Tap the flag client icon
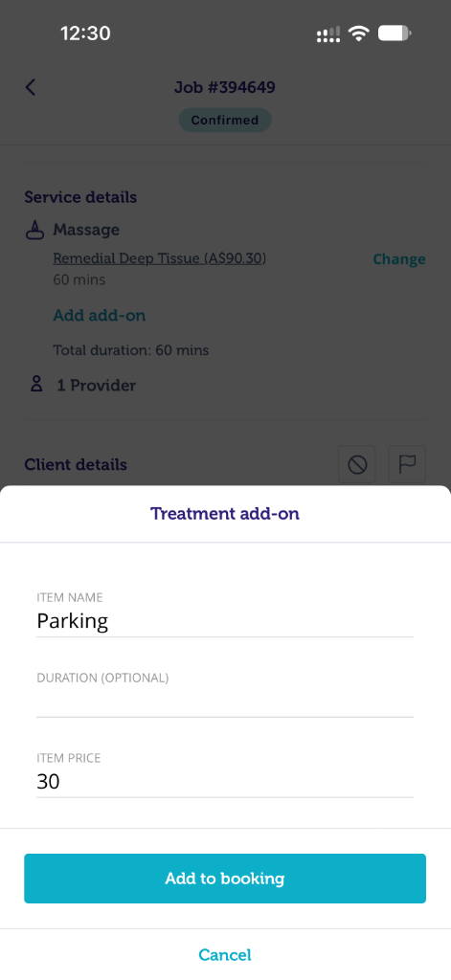 pos(407,464)
